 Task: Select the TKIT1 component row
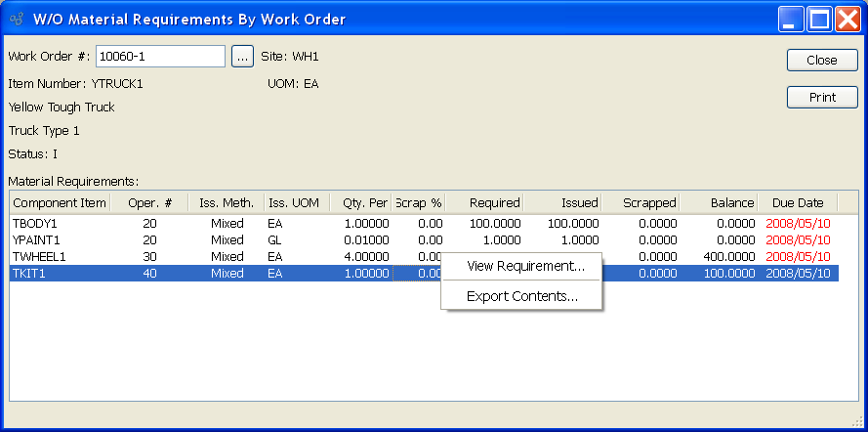pyautogui.click(x=424, y=274)
